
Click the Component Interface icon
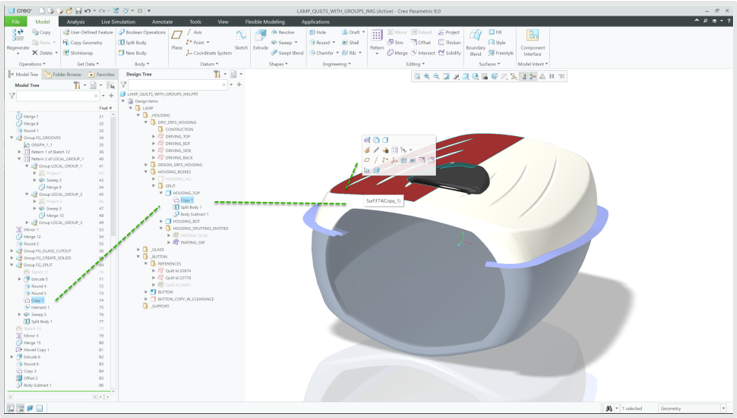point(533,40)
